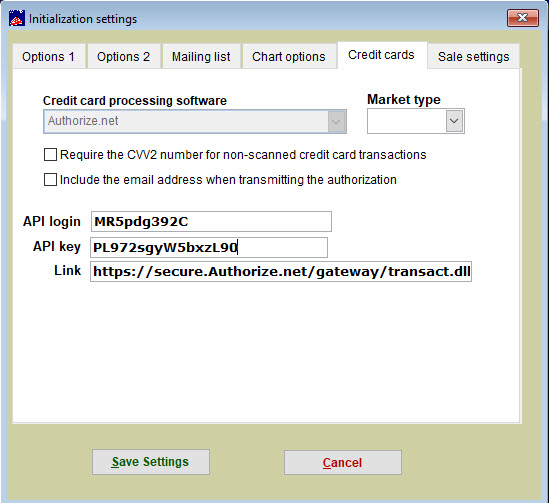Click the Require the CVV2 number label text
549x503 pixels.
(x=243, y=155)
